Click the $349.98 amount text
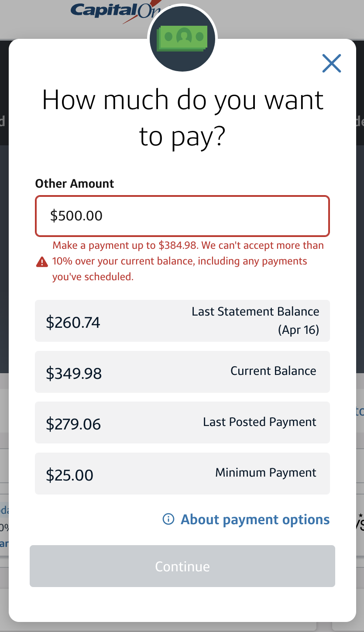The image size is (364, 632). pos(74,374)
